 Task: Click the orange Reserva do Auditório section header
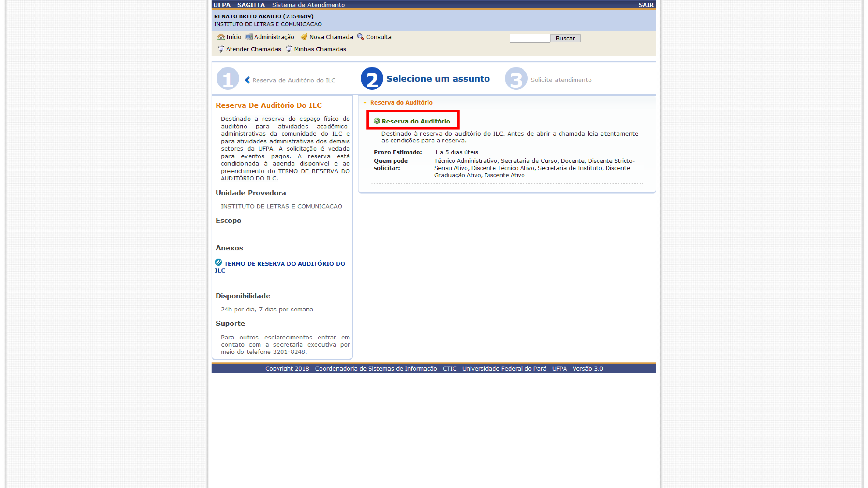coord(401,102)
